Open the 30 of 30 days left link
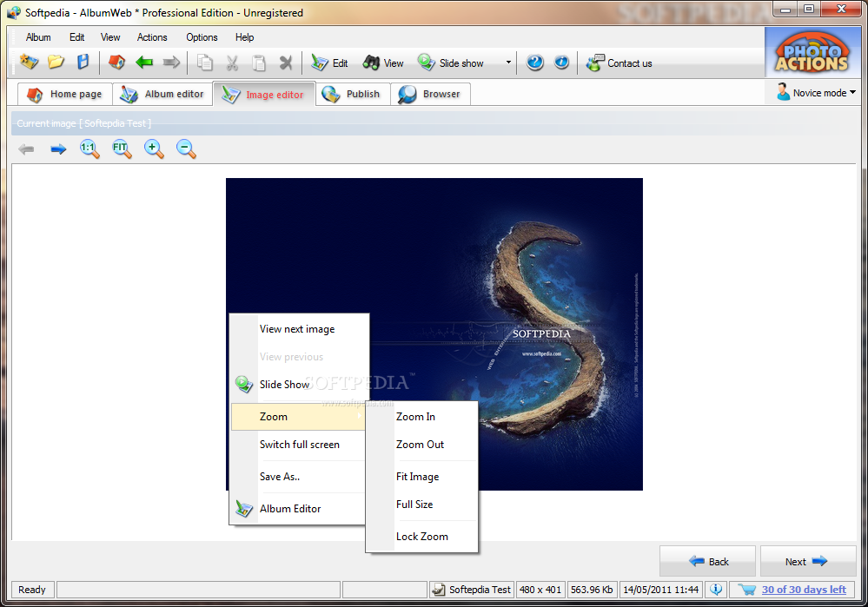Screen dimensions: 868x607 pos(804,590)
